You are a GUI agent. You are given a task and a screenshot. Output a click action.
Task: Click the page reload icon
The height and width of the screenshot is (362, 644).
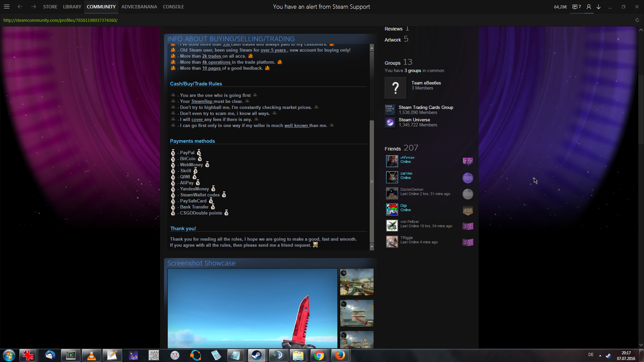click(637, 20)
